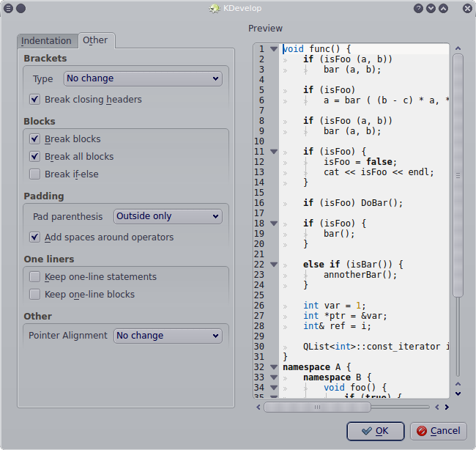Click 'if (isFoo) DoBar();' line
The image size is (476, 450).
[x=353, y=203]
